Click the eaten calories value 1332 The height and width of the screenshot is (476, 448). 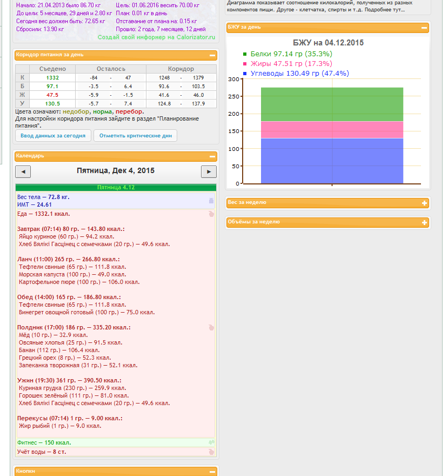pos(52,78)
